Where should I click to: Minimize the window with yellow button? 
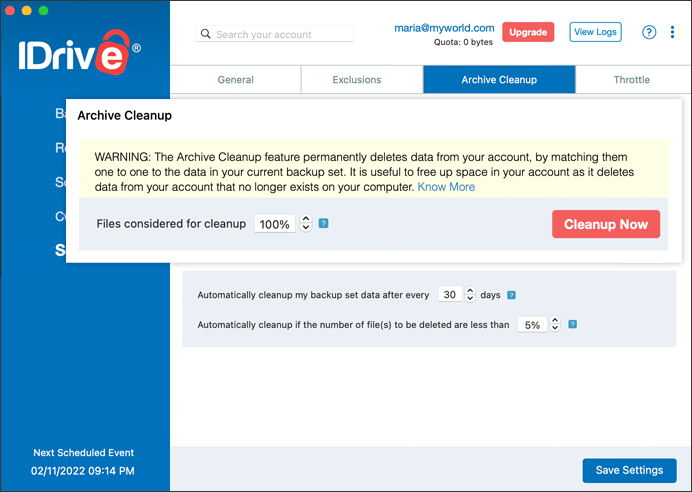click(26, 10)
